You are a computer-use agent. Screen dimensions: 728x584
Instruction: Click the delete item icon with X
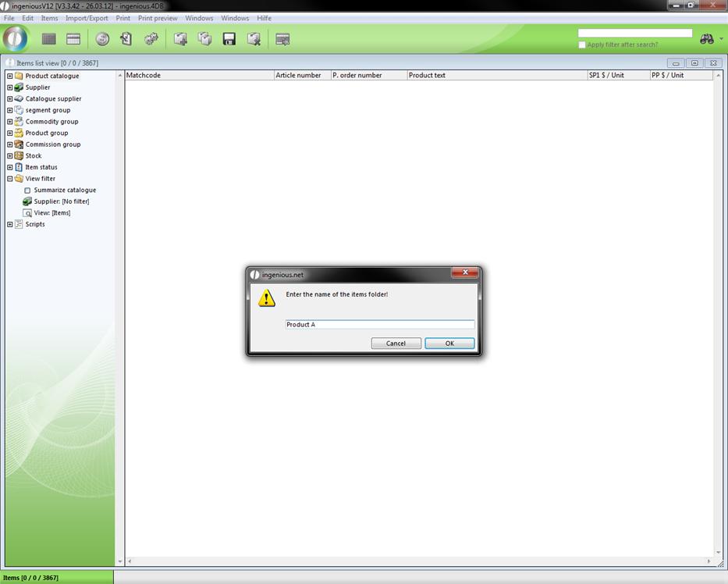(x=254, y=39)
